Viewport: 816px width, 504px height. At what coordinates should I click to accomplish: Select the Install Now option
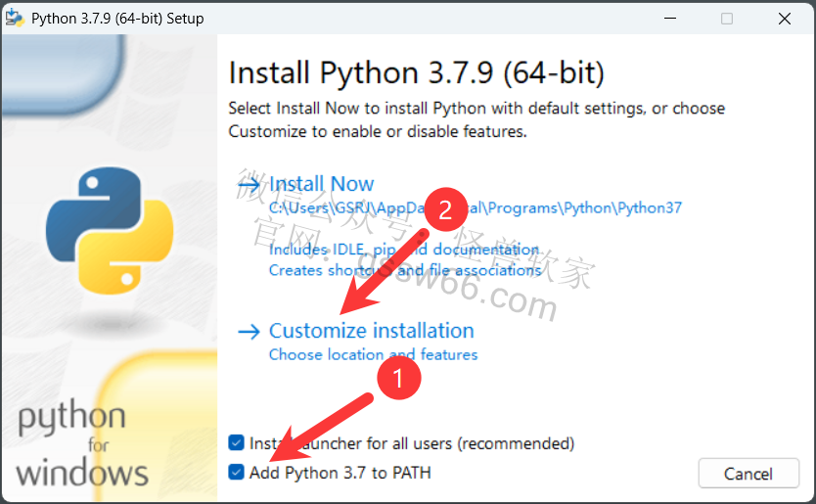point(321,184)
